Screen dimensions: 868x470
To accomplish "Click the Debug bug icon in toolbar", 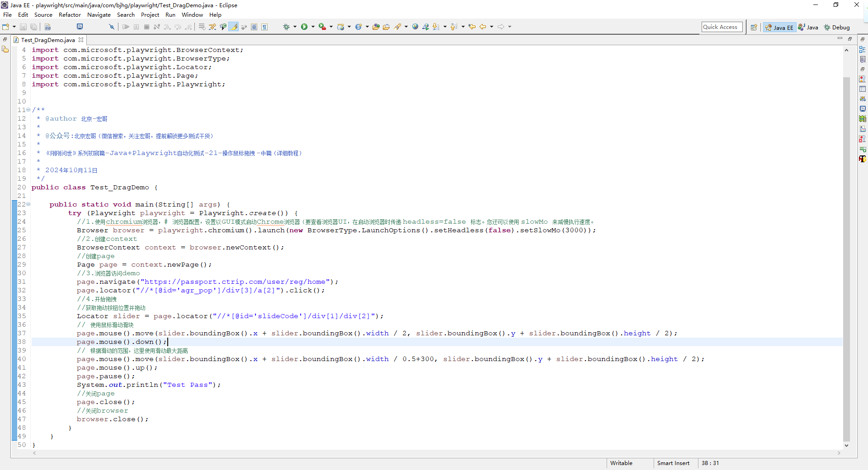I will (x=286, y=27).
